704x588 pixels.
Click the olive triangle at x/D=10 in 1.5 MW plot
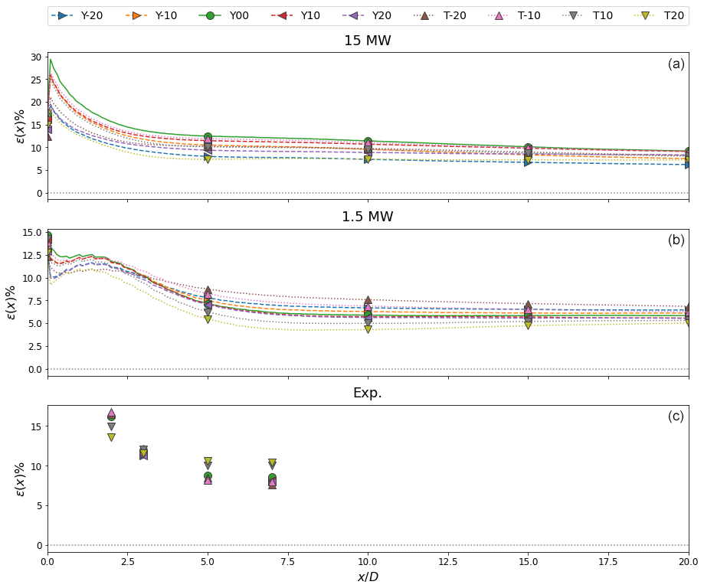click(x=368, y=329)
